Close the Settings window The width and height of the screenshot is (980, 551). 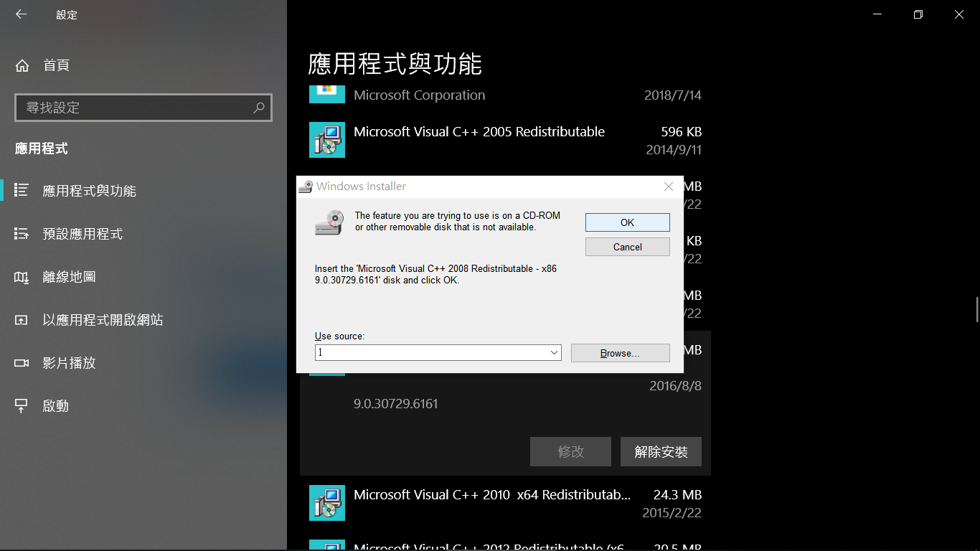point(959,14)
